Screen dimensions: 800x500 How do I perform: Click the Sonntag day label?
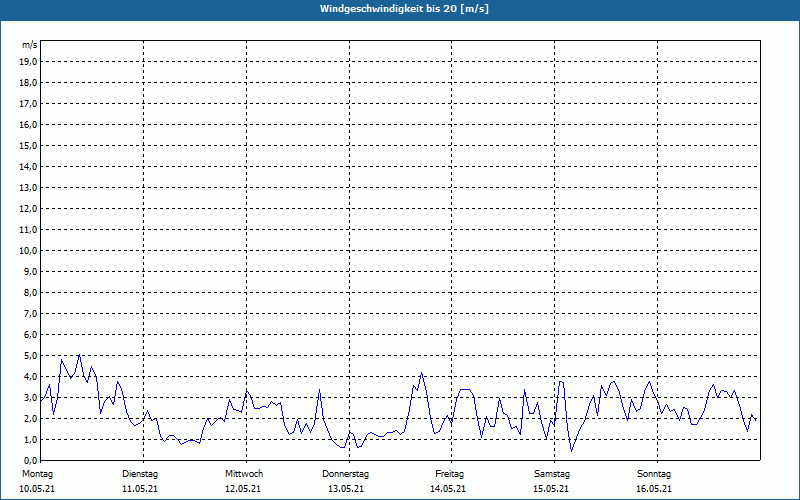pyautogui.click(x=654, y=473)
